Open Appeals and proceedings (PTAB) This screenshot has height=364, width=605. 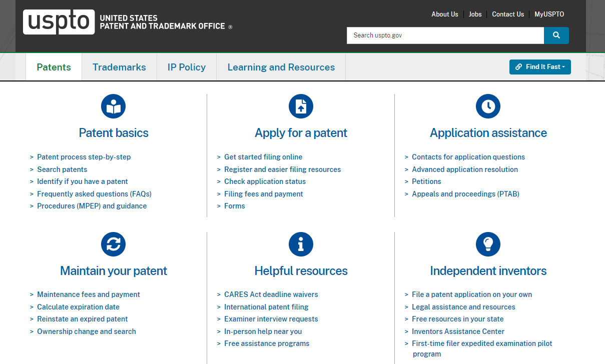pos(465,194)
